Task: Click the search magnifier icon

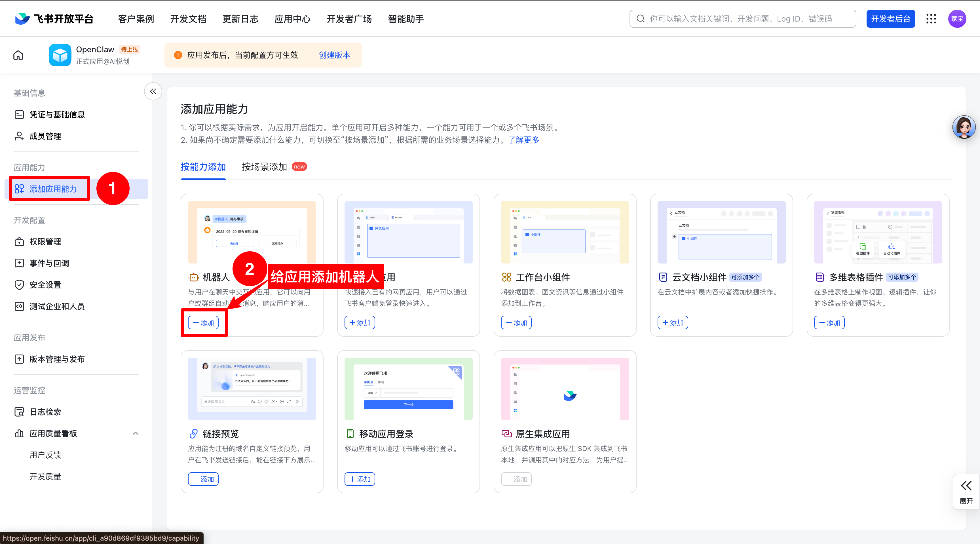Action: (641, 19)
